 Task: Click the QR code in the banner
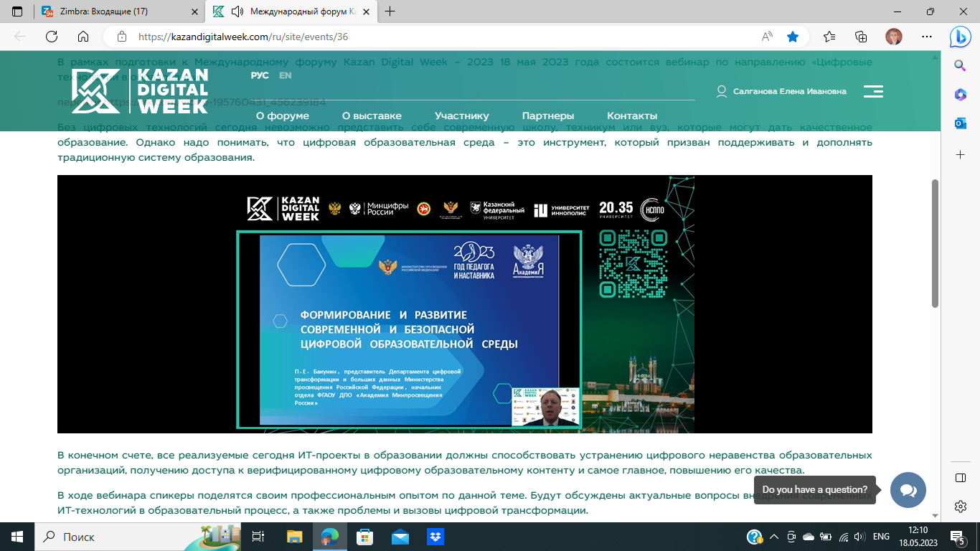pos(633,265)
